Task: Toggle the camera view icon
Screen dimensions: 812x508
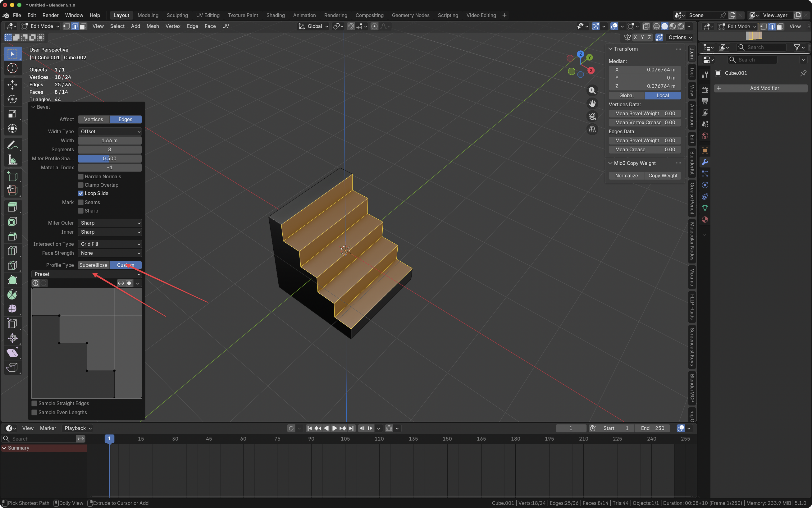Action: point(592,116)
